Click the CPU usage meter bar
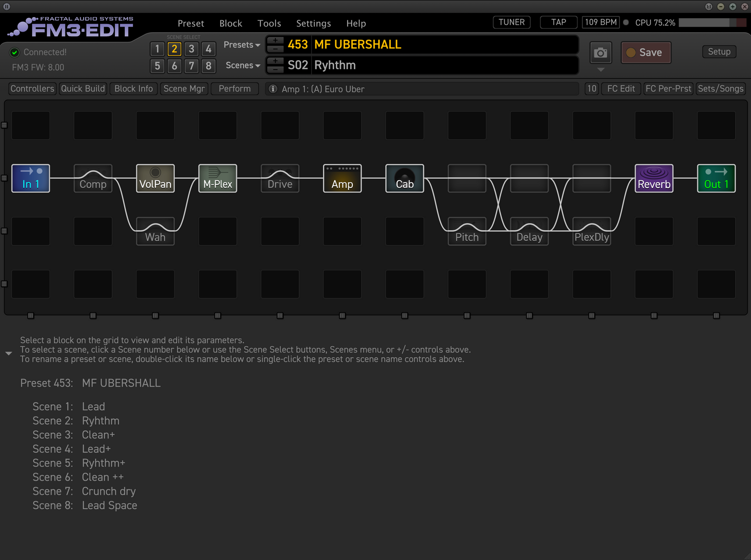 click(x=713, y=22)
